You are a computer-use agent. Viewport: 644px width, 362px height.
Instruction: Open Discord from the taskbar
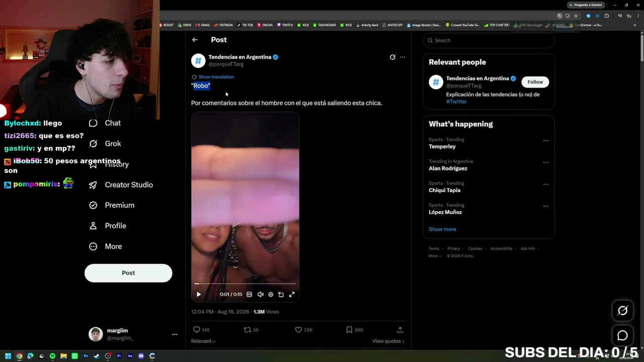pyautogui.click(x=141, y=356)
